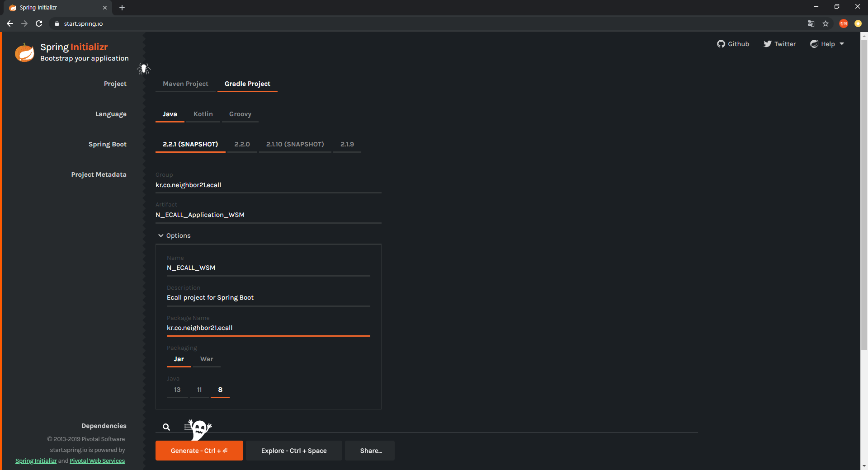868x470 pixels.
Task: Open the Github icon link
Action: (x=721, y=44)
